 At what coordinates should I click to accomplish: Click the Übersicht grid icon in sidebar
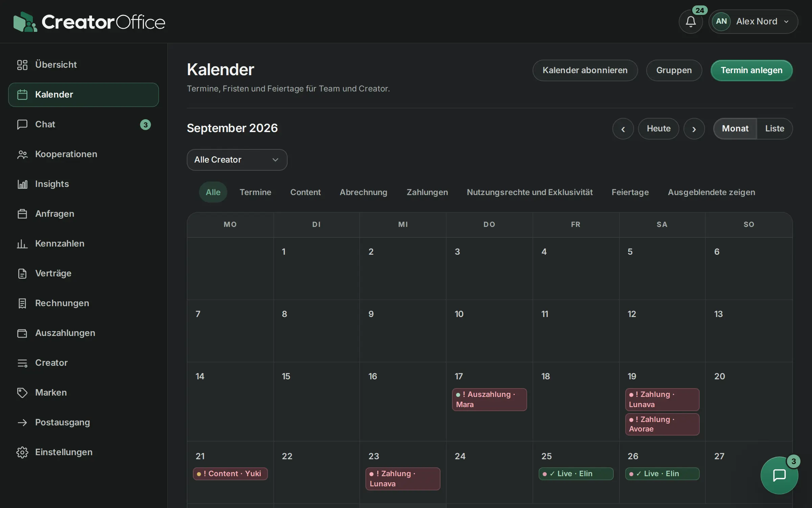(22, 65)
